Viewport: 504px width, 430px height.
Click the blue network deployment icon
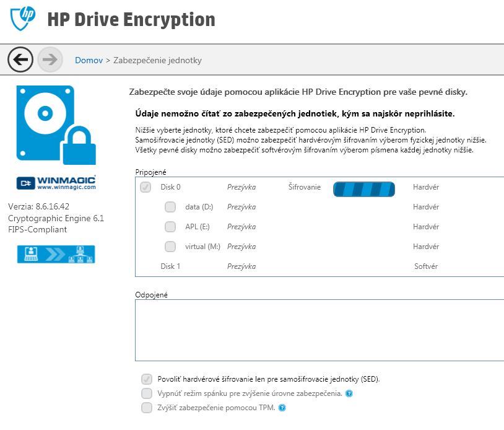click(x=56, y=254)
